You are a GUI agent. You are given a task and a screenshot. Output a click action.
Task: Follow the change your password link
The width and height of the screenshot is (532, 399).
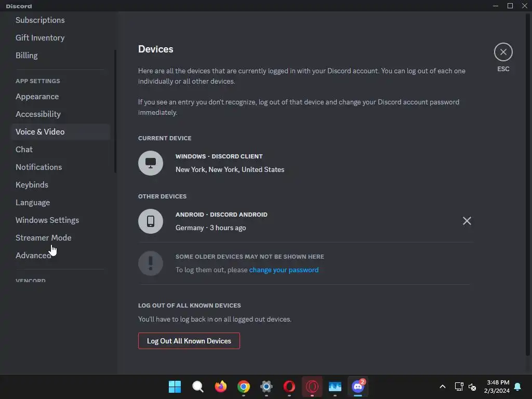284,270
